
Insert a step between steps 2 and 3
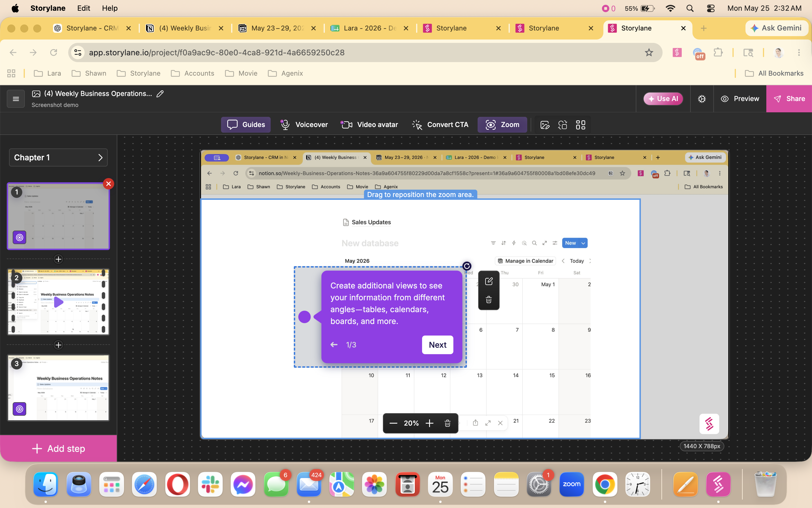58,345
